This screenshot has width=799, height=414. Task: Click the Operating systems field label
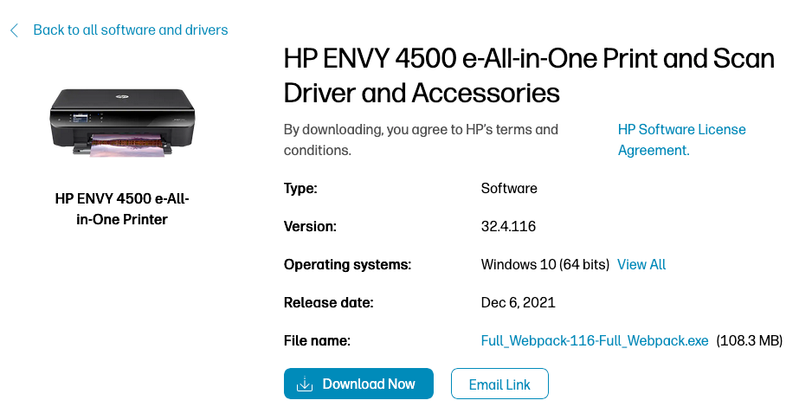click(x=347, y=265)
